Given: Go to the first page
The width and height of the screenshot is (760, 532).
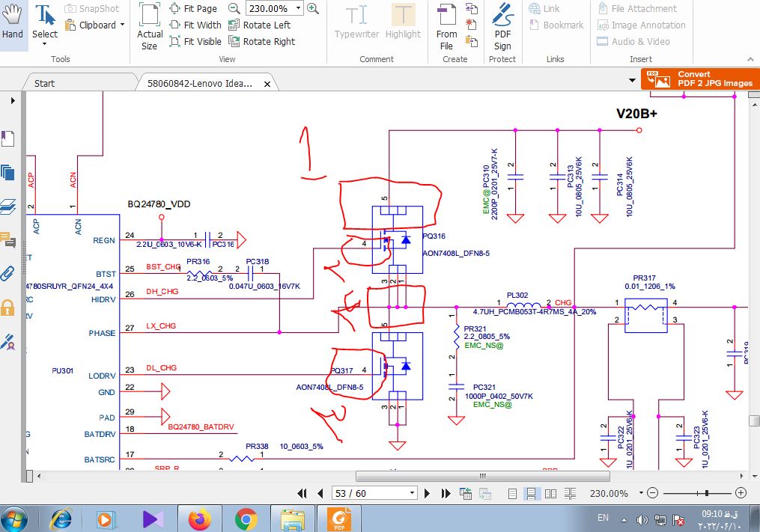Looking at the screenshot, I should (x=302, y=493).
